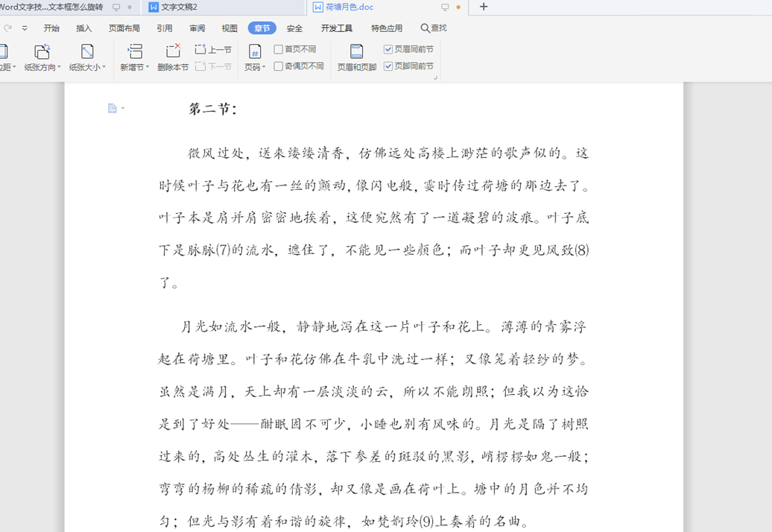Enable the 奇偶页不同 checkbox
The width and height of the screenshot is (772, 532).
[278, 66]
